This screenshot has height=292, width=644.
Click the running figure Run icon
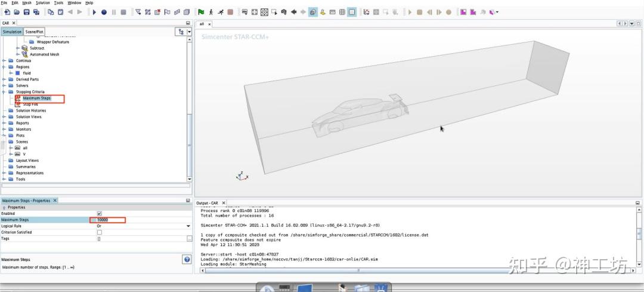221,12
